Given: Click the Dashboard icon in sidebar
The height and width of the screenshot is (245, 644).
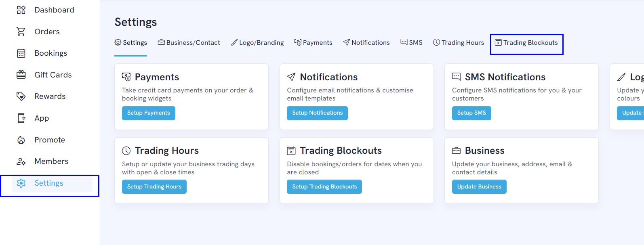Looking at the screenshot, I should [x=21, y=10].
